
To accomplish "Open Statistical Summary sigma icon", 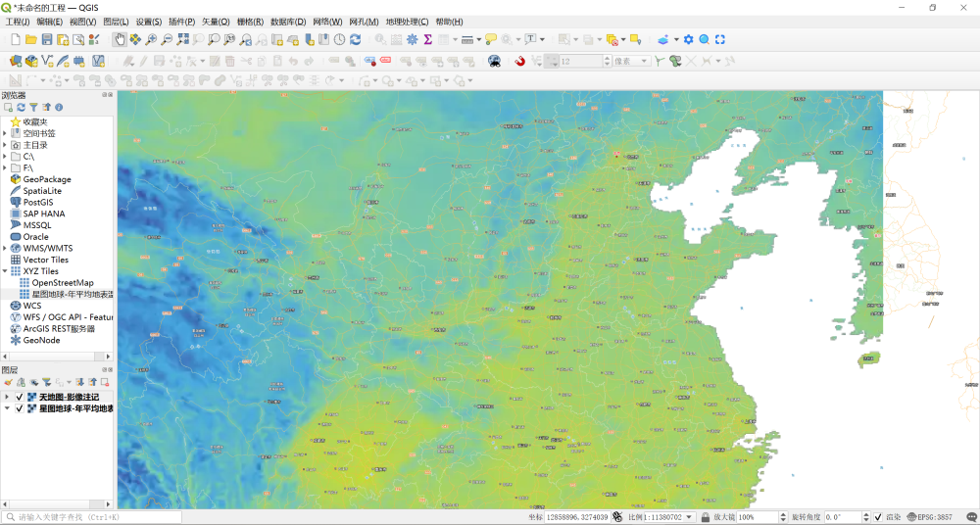I will (427, 39).
